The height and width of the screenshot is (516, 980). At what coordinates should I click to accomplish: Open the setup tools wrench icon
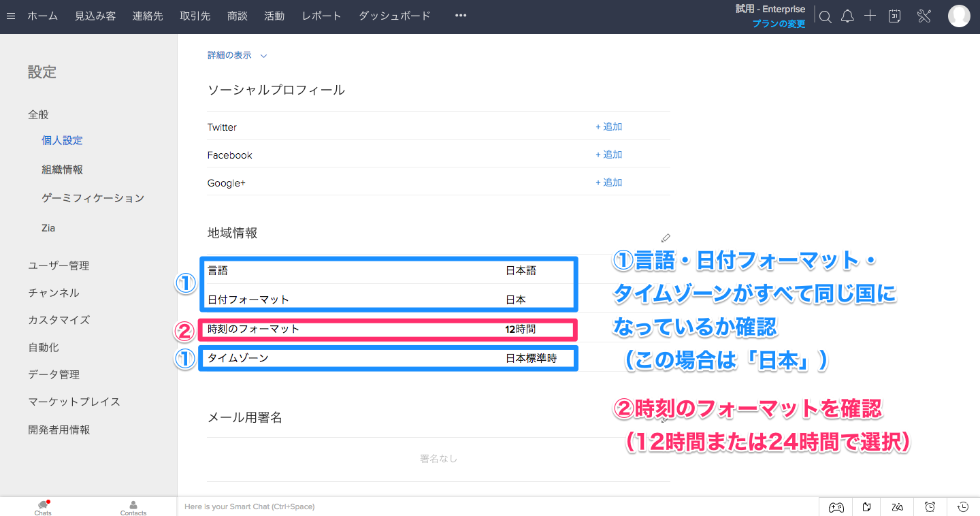(x=924, y=16)
